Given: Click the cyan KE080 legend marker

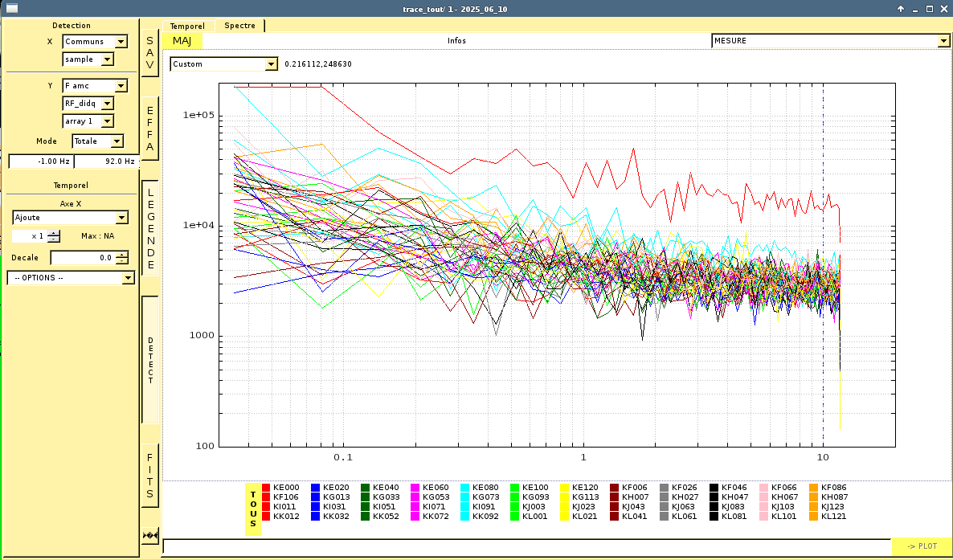Looking at the screenshot, I should coord(466,488).
